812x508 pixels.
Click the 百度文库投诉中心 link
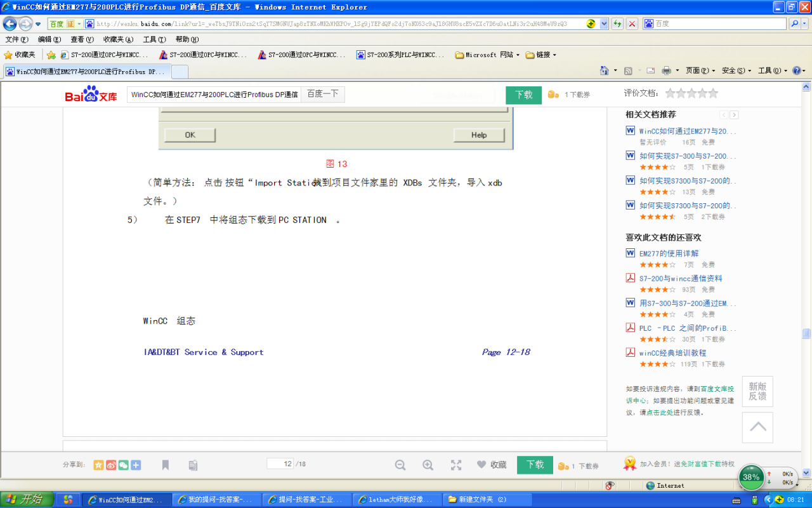[680, 394]
